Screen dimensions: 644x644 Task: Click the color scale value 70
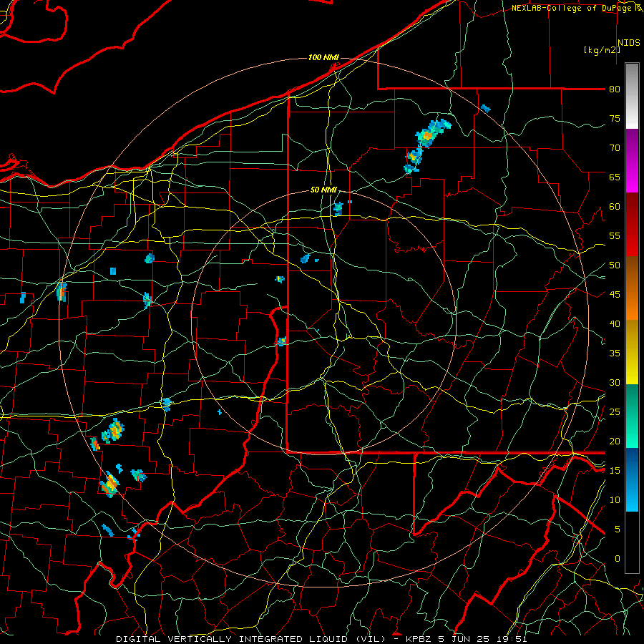615,148
